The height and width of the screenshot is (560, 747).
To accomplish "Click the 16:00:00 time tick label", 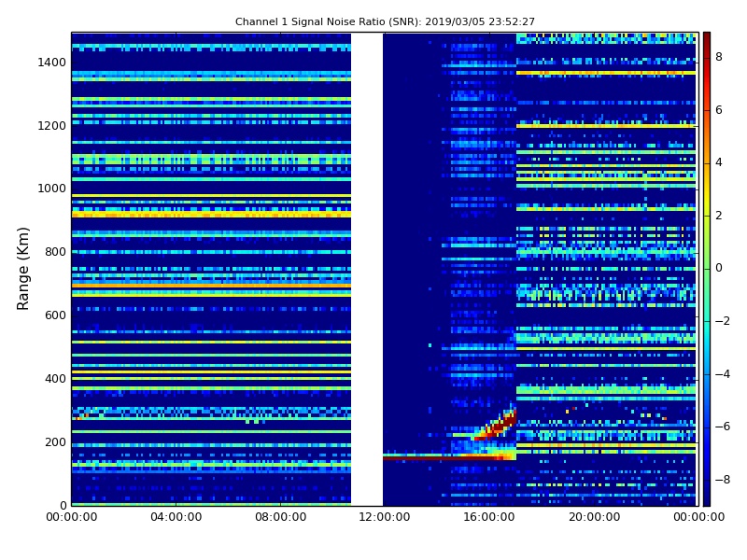I will click(489, 517).
